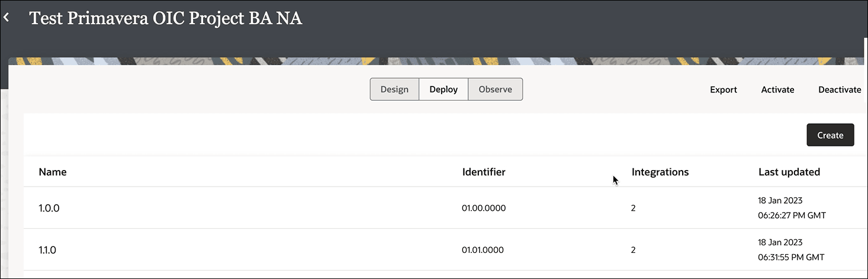The height and width of the screenshot is (279, 868).
Task: Click the Last updated column header
Action: pos(789,172)
